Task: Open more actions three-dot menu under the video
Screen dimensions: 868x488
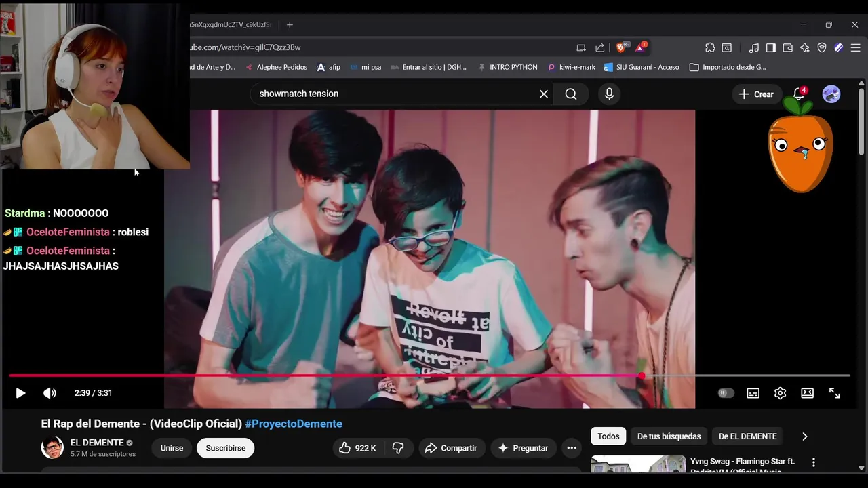Action: pos(572,448)
